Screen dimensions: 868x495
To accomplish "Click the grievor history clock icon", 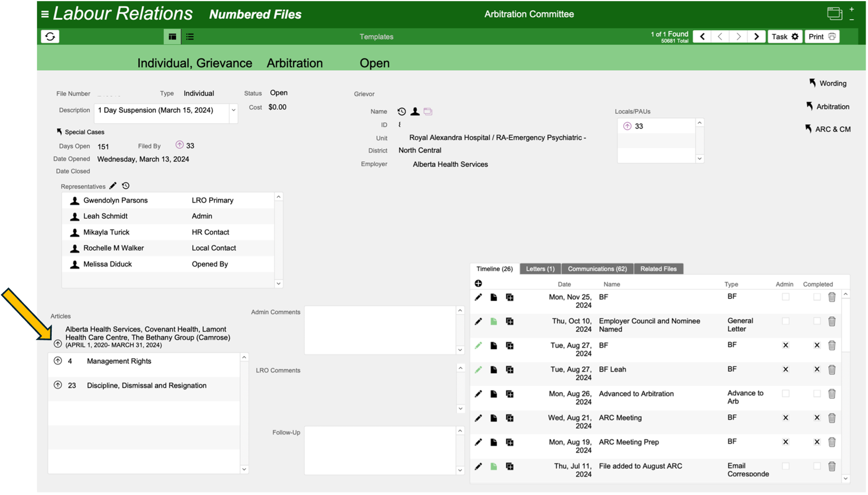I will point(401,112).
